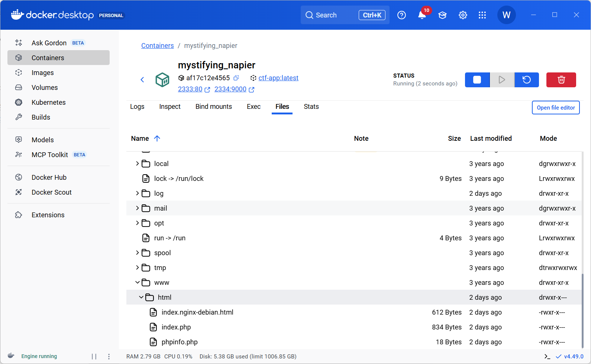
Task: Stop the running container
Action: 477,80
